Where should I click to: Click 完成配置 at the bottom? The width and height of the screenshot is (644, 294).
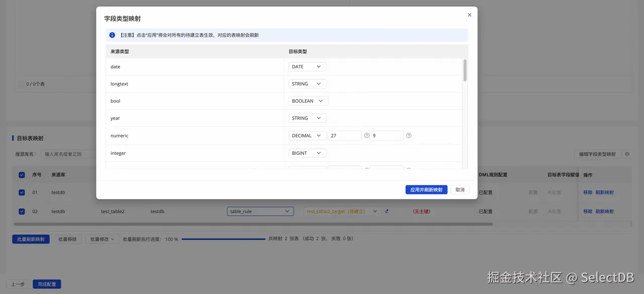point(47,284)
